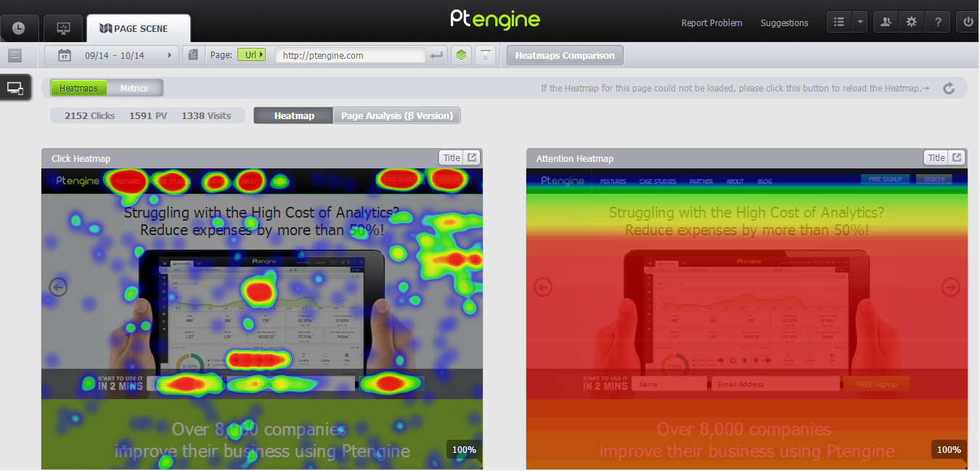This screenshot has height=471, width=980.
Task: Click the device type sidebar icon
Action: pyautogui.click(x=15, y=88)
